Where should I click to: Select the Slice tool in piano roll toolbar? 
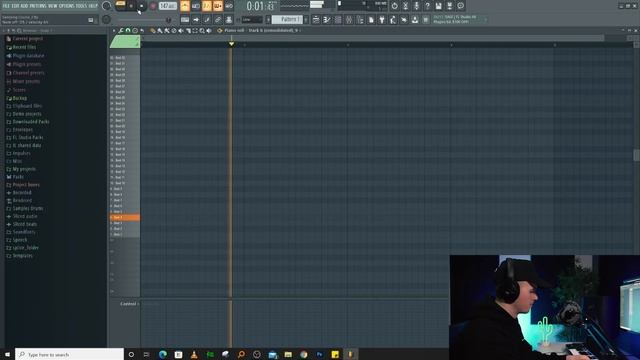coord(188,31)
